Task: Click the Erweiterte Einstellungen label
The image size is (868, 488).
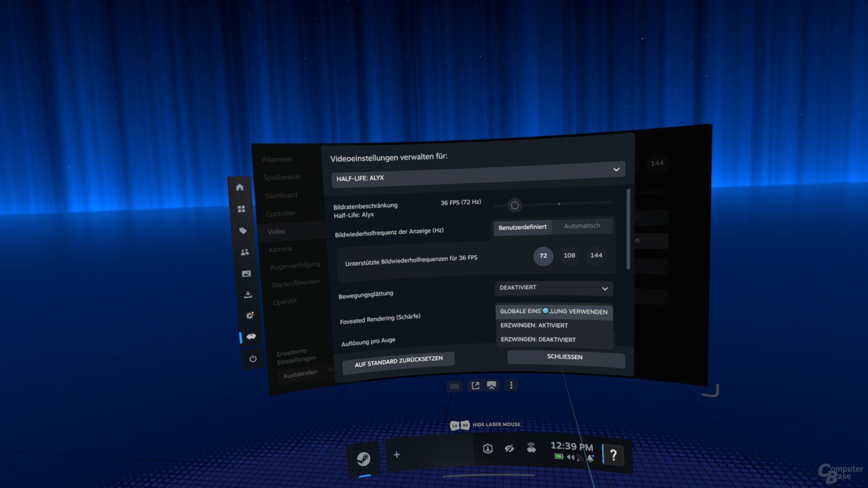Action: click(296, 356)
